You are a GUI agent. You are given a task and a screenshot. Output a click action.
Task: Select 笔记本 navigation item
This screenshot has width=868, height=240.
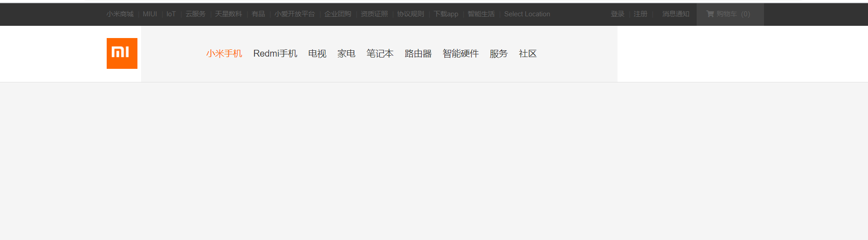(x=380, y=53)
